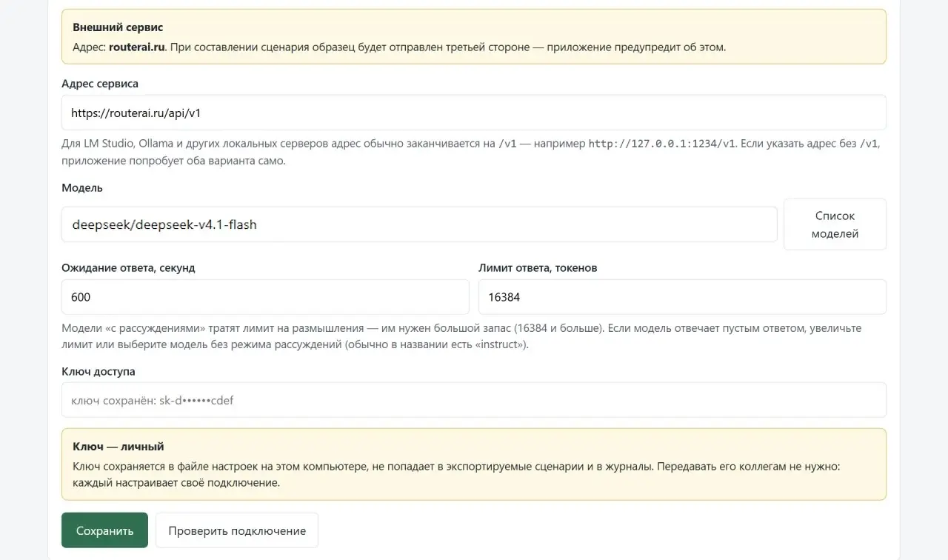Click the «Ожидание ответа, секунд» label
Viewport: 948px width, 560px height.
pyautogui.click(x=128, y=268)
